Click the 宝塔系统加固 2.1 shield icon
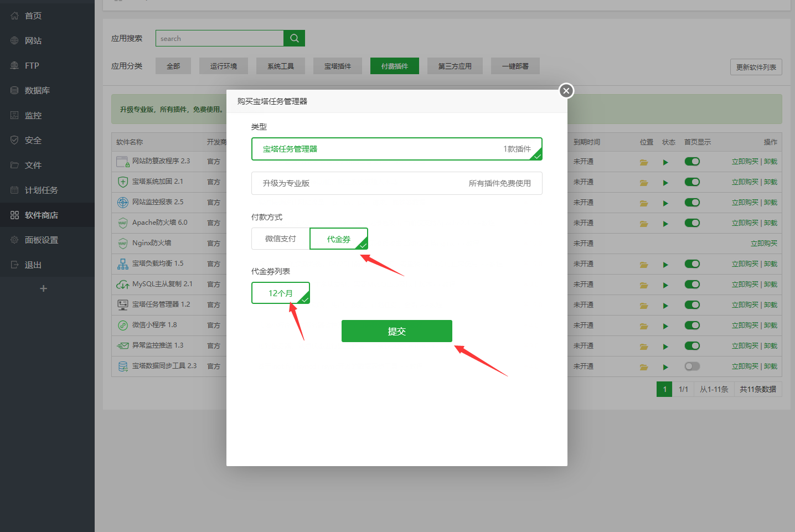 (123, 182)
